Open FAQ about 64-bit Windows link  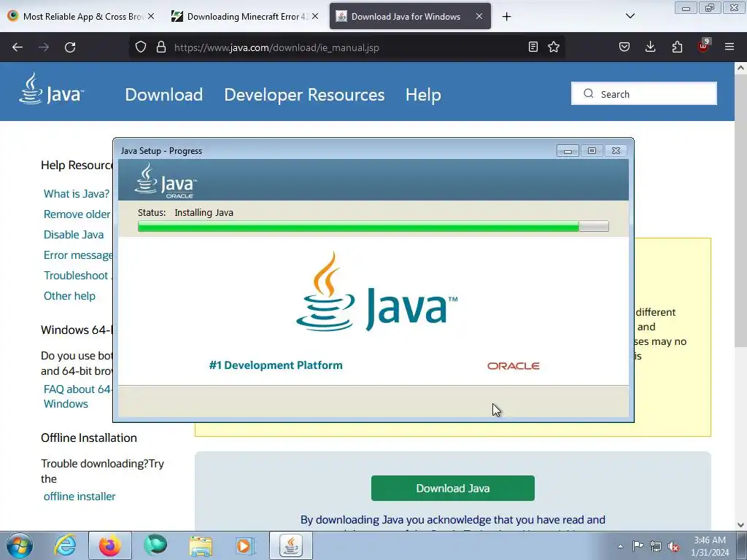(77, 397)
